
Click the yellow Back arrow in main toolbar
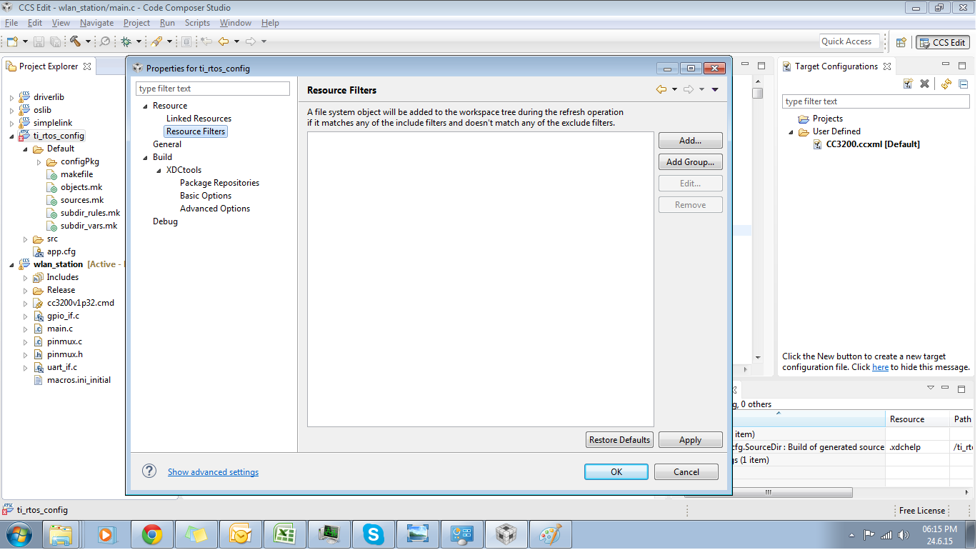(224, 41)
